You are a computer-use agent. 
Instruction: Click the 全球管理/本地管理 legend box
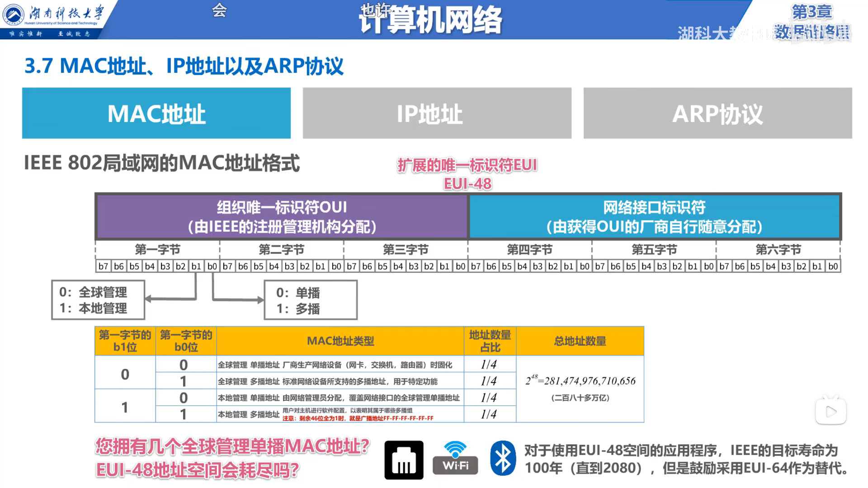[x=98, y=300]
